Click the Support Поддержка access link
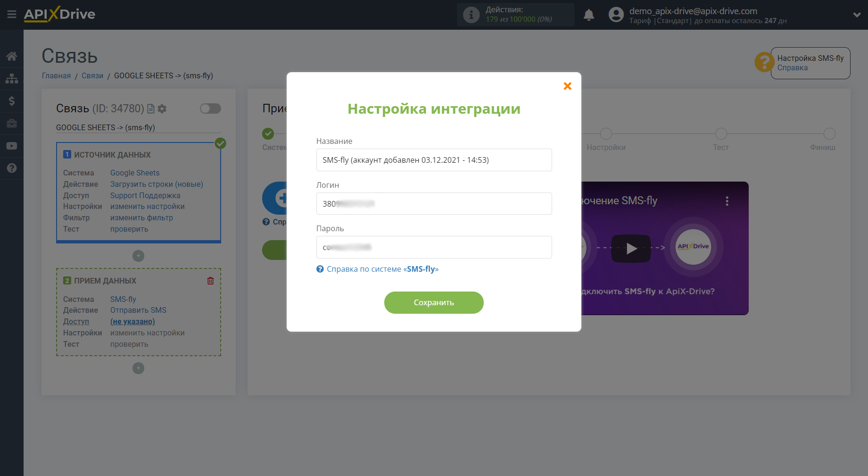This screenshot has width=868, height=476. pyautogui.click(x=145, y=195)
